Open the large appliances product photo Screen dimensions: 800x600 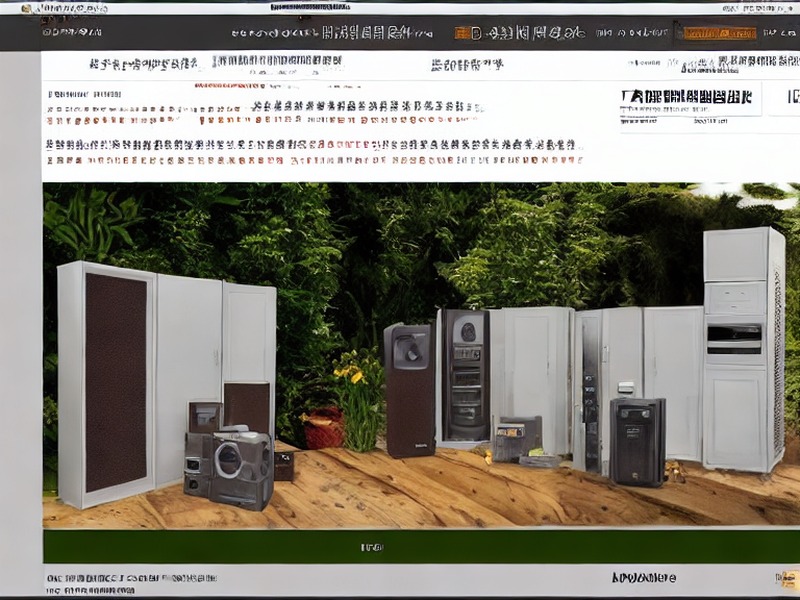click(421, 355)
